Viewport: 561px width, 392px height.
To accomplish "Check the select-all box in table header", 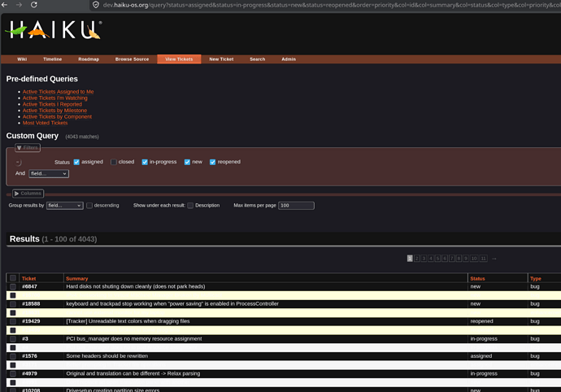I will pyautogui.click(x=13, y=278).
